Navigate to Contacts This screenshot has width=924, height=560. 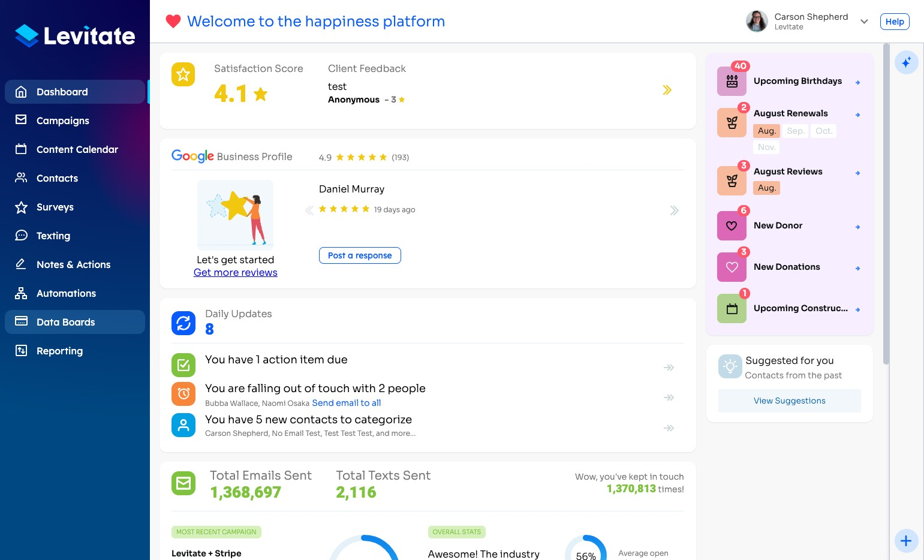75,178
